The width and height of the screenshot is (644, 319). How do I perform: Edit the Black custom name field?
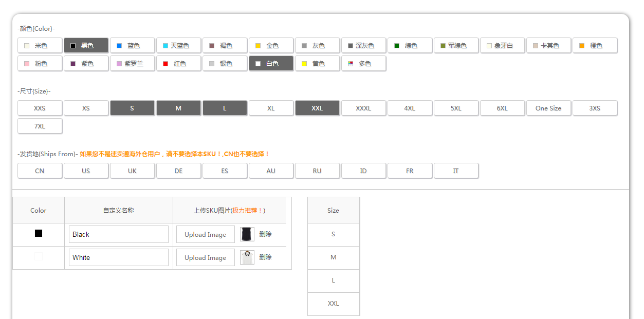tap(118, 234)
